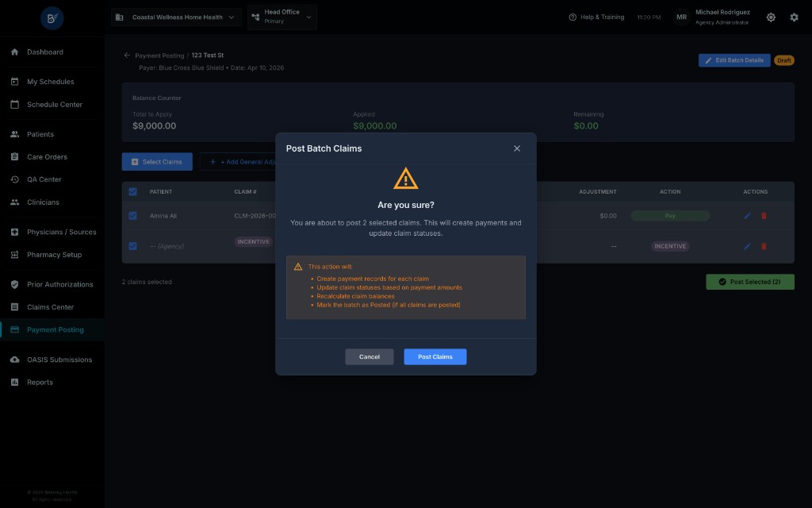The image size is (812, 508).
Task: Click the Reports chart icon
Action: point(14,382)
